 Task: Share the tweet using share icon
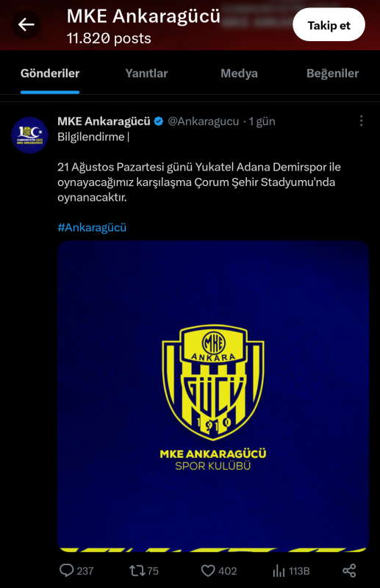[349, 571]
